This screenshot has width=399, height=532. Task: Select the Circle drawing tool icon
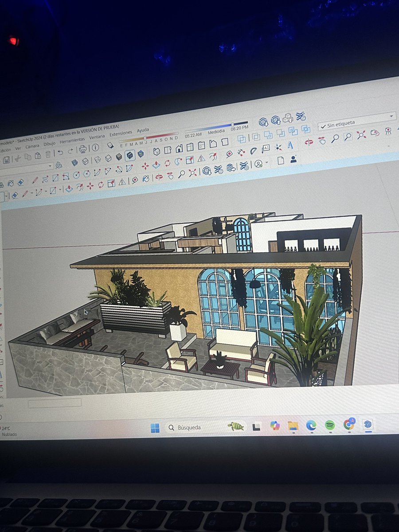click(x=76, y=175)
